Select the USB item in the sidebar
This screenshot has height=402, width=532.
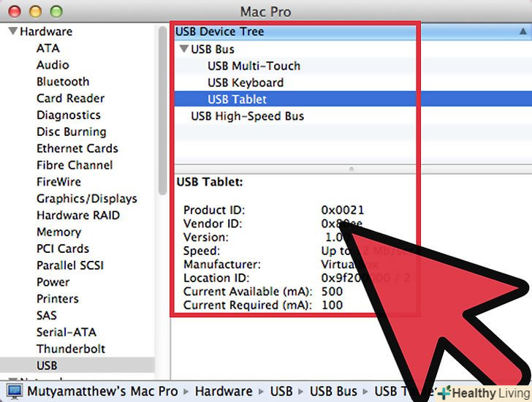pos(77,365)
